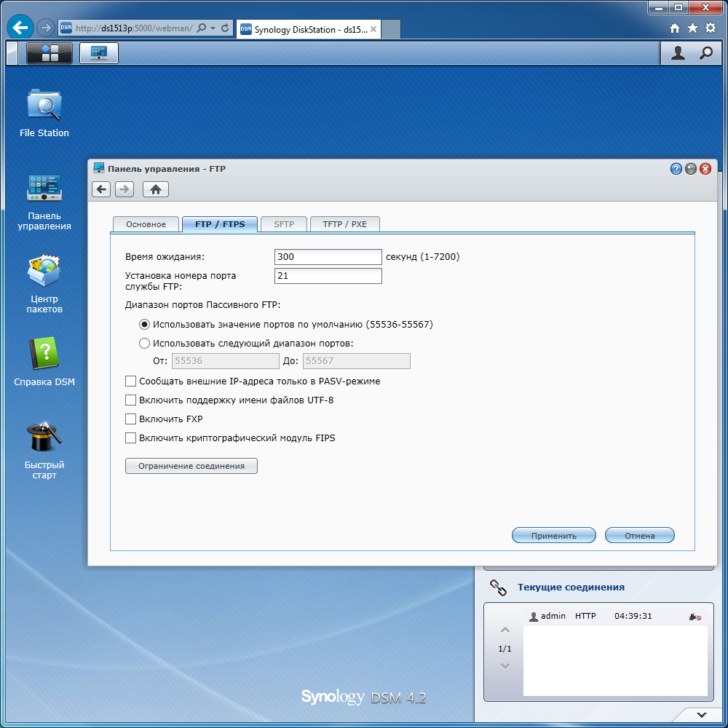Collapse widget panel chevron at bottom
728x728 pixels.
702,715
